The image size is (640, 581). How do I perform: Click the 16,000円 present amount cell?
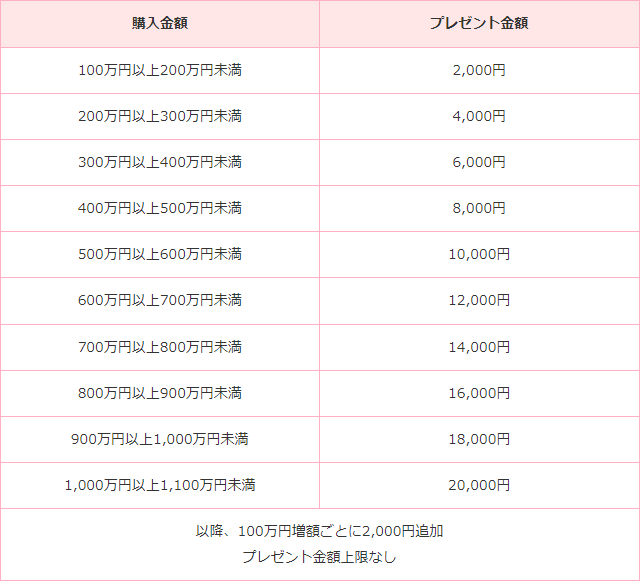pyautogui.click(x=479, y=393)
